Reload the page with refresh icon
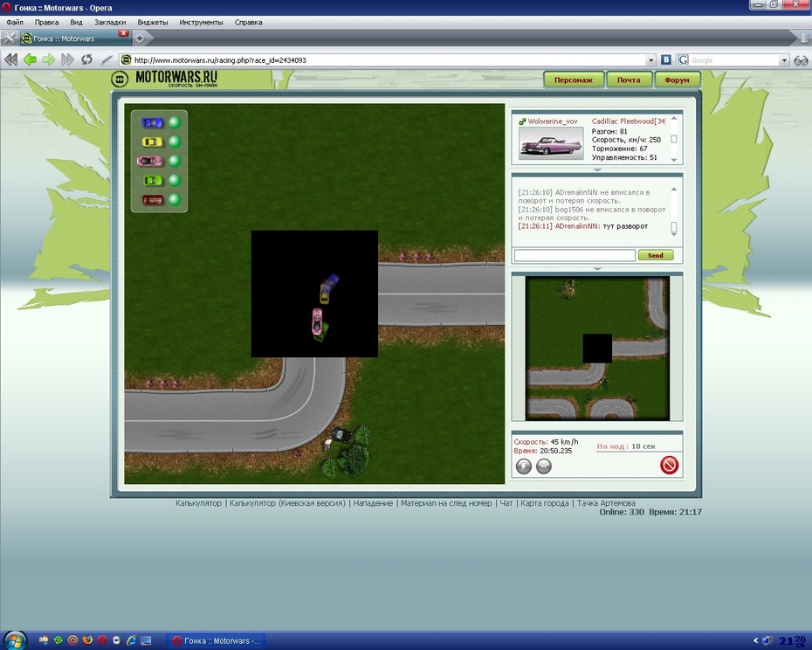The height and width of the screenshot is (650, 812). 87,59
